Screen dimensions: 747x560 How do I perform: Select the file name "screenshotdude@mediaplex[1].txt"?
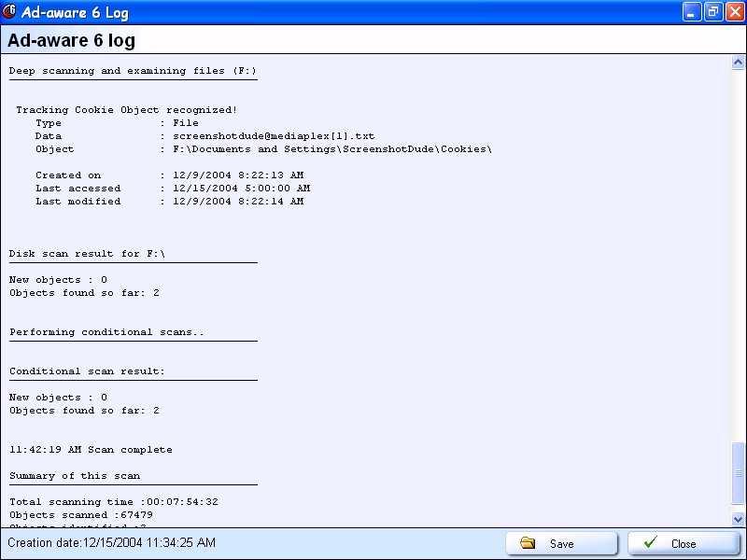tap(274, 136)
